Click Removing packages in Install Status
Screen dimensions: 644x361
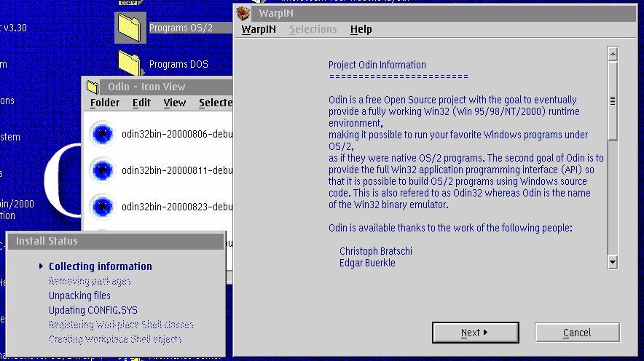tap(90, 281)
